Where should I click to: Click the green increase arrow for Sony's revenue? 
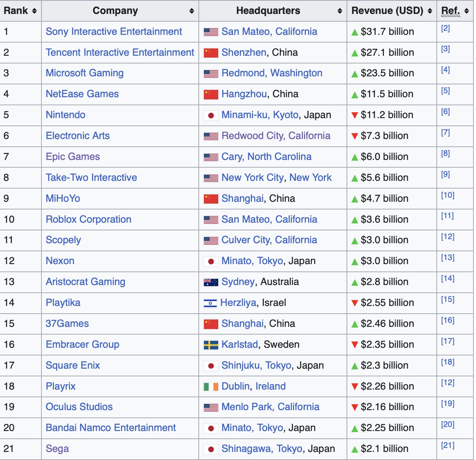355,32
